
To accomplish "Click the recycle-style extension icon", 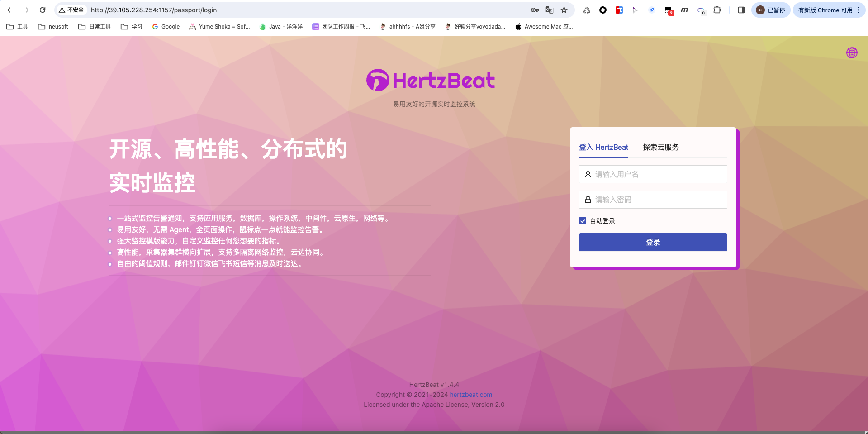I will (587, 10).
